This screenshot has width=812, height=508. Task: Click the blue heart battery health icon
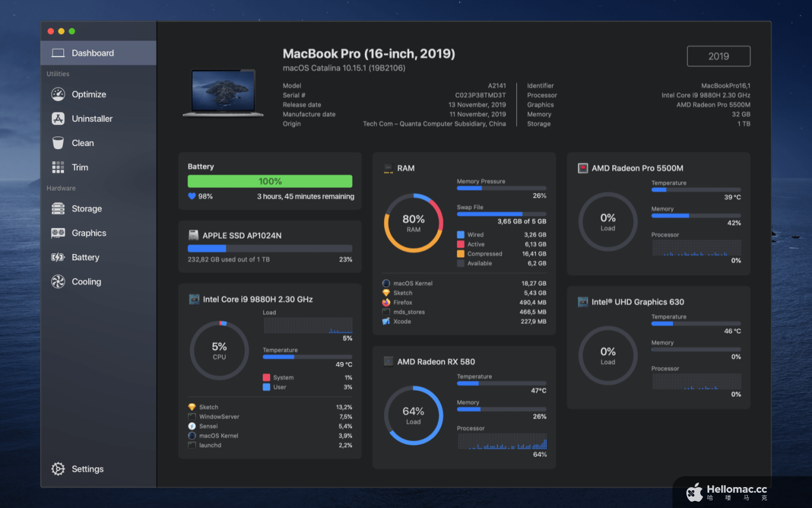pyautogui.click(x=192, y=196)
